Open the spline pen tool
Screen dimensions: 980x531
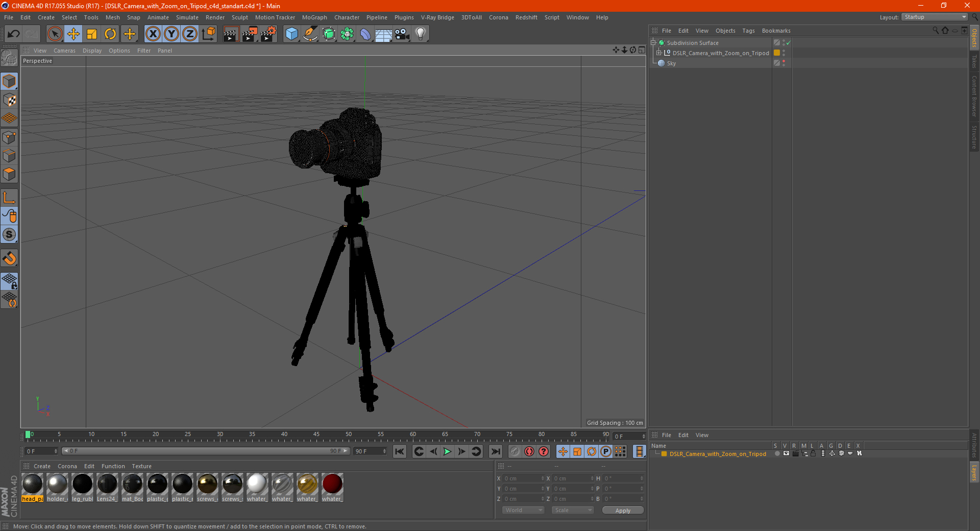[x=310, y=34]
